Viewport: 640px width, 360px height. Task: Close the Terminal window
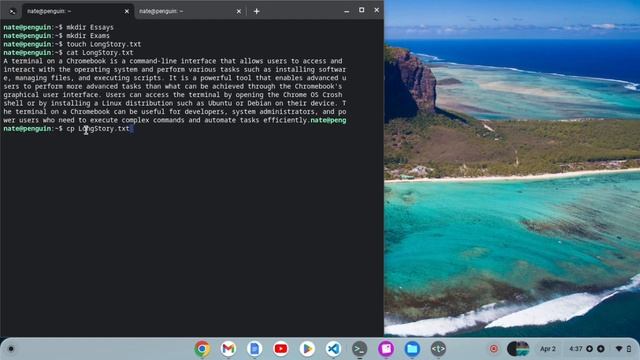376,10
